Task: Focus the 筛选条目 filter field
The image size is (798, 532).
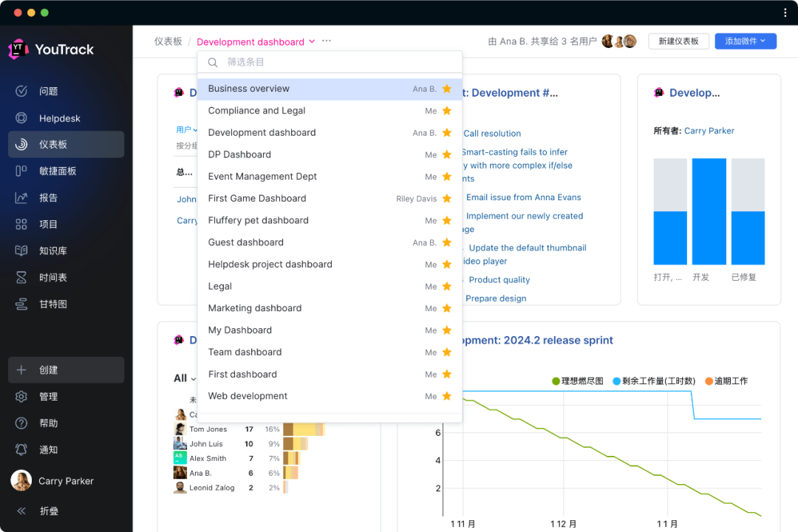Action: pos(330,62)
